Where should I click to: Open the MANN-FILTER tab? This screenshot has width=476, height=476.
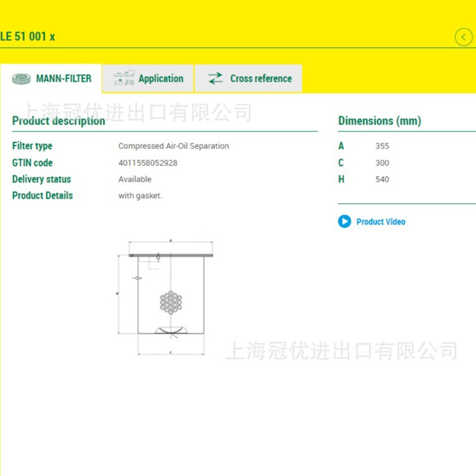tap(51, 79)
